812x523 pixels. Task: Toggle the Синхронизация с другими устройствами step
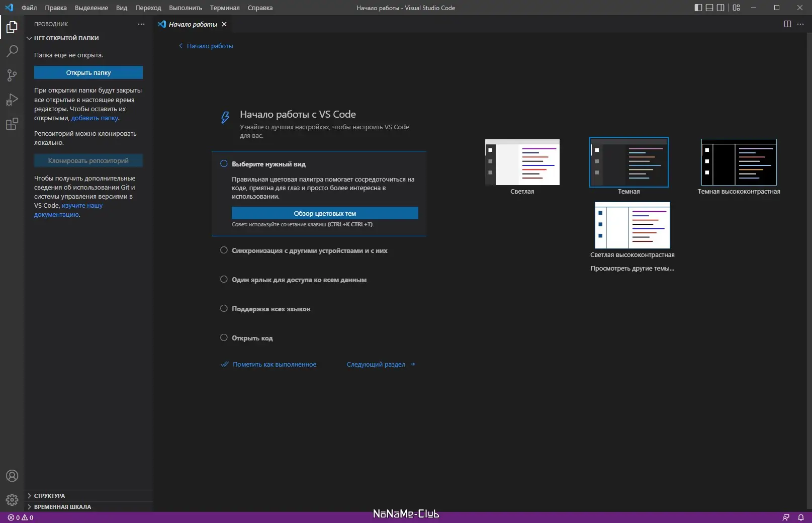point(224,250)
